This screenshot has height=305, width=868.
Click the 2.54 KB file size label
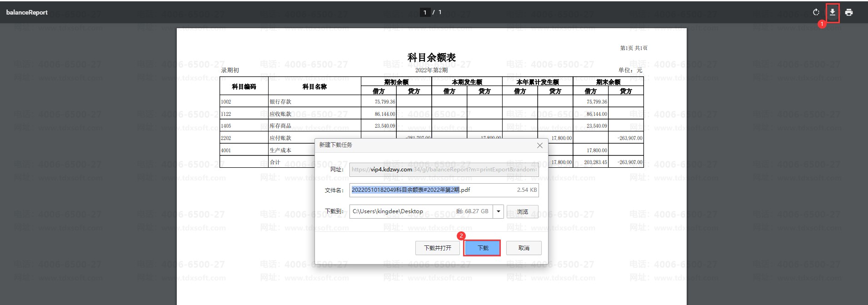[527, 190]
